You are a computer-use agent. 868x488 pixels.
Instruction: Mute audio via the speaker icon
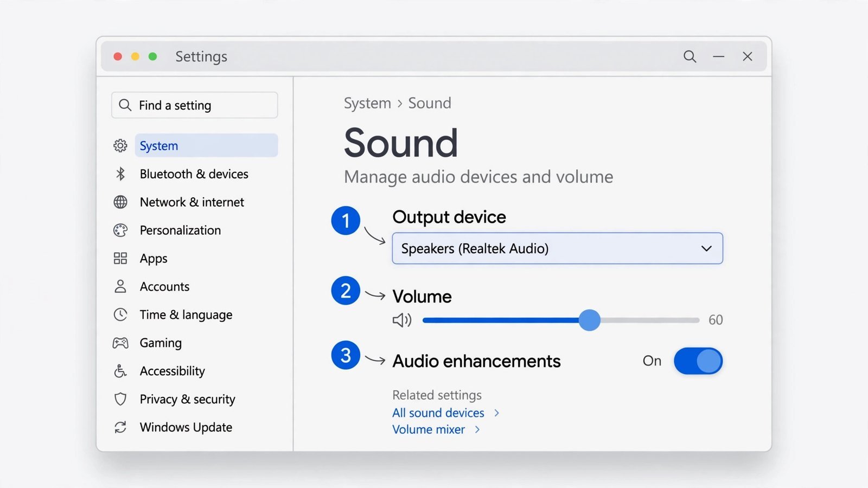(402, 320)
